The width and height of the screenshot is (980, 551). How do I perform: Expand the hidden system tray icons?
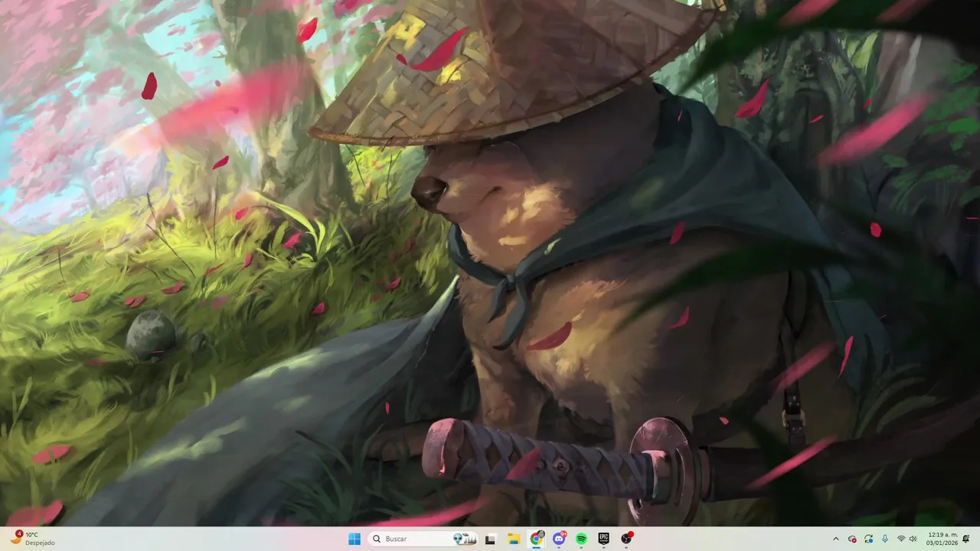[836, 539]
